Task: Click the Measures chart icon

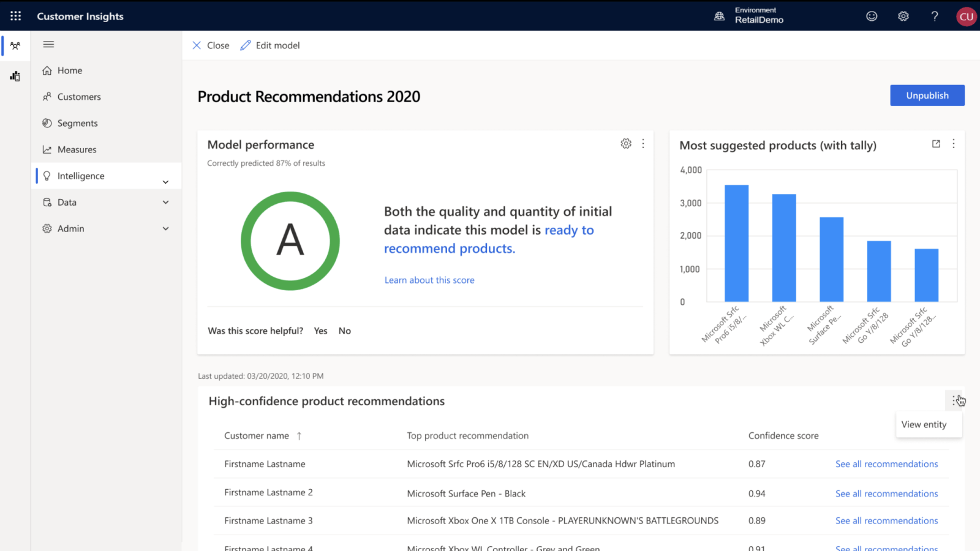Action: pyautogui.click(x=47, y=149)
